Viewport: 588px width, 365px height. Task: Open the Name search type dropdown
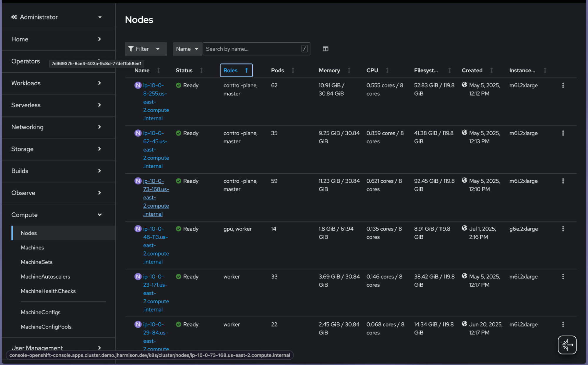tap(187, 49)
